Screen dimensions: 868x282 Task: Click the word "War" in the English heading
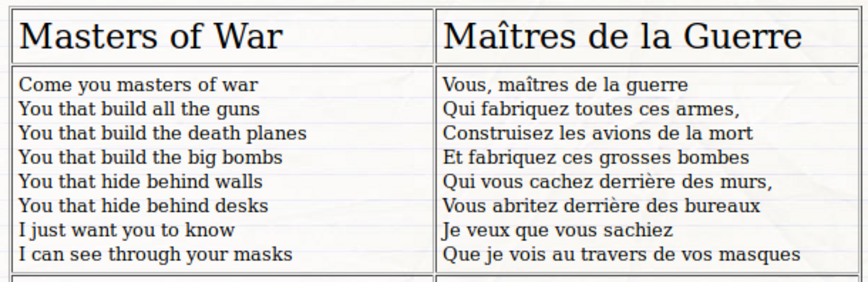pyautogui.click(x=248, y=36)
